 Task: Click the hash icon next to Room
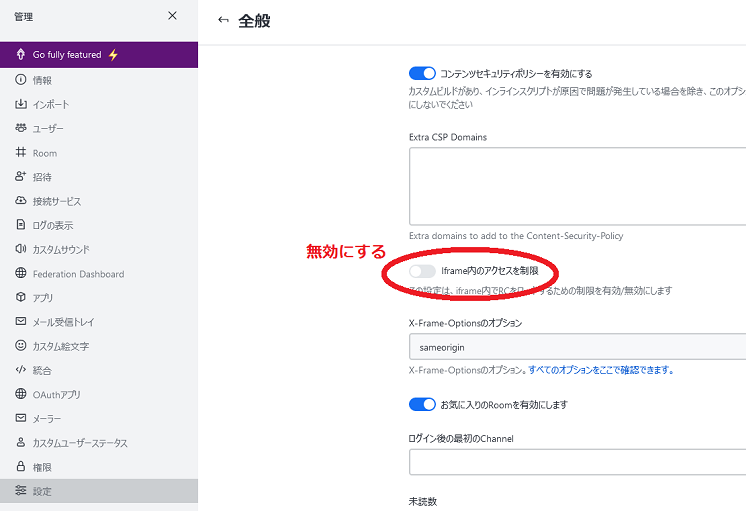pyautogui.click(x=20, y=153)
